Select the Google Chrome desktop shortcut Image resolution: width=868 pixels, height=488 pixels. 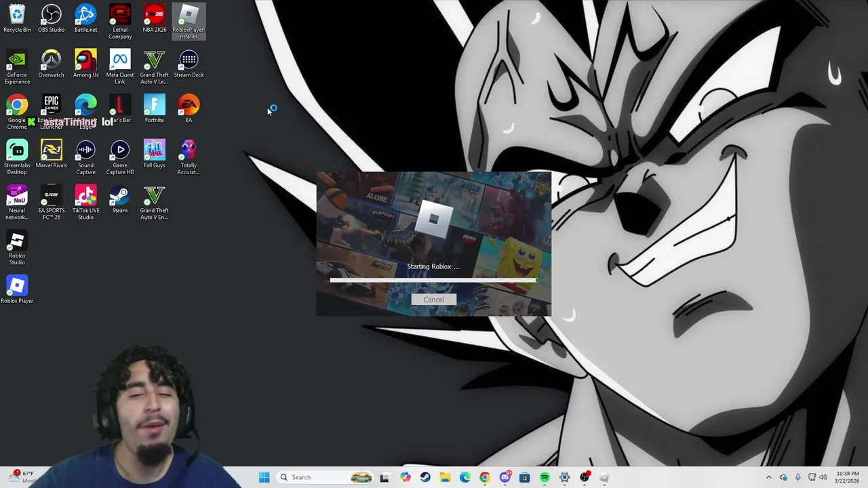coord(17,112)
